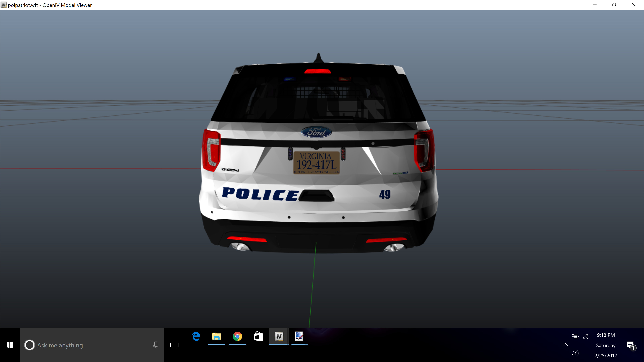Open File Explorer from the taskbar

(217, 337)
